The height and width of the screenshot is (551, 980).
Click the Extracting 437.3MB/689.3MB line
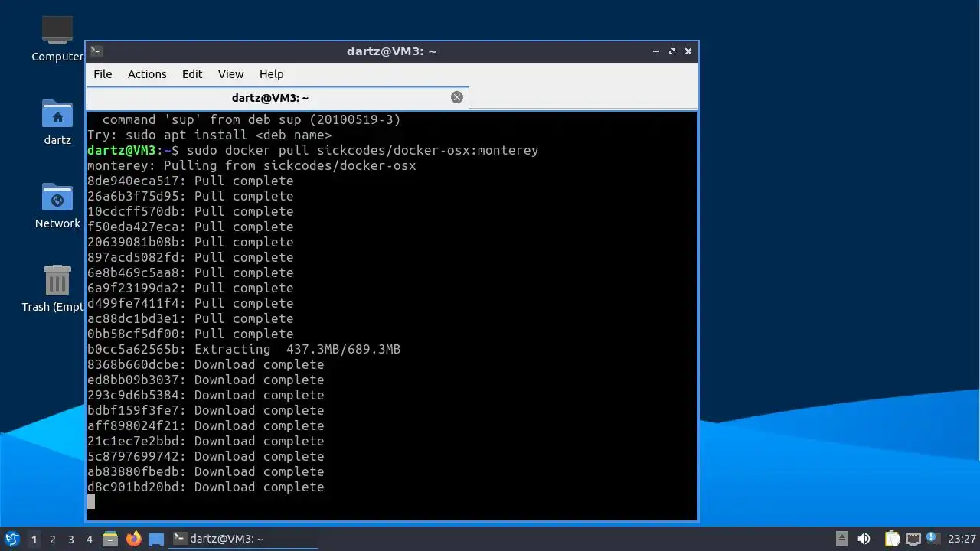point(243,349)
